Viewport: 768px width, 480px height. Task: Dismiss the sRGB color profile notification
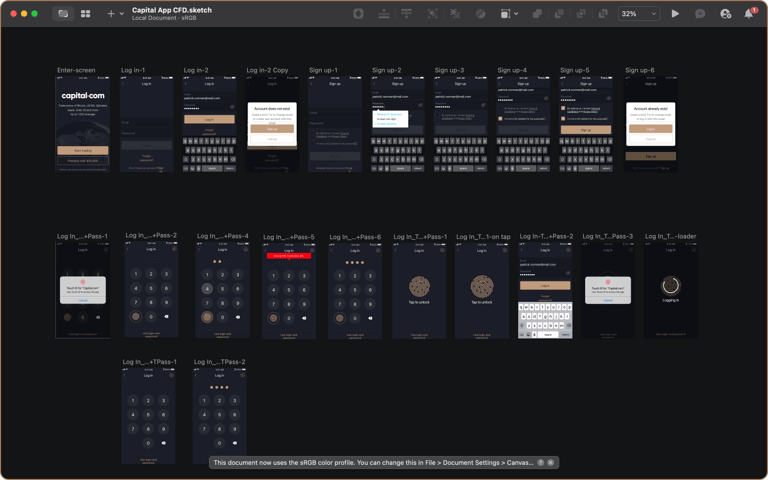click(550, 463)
